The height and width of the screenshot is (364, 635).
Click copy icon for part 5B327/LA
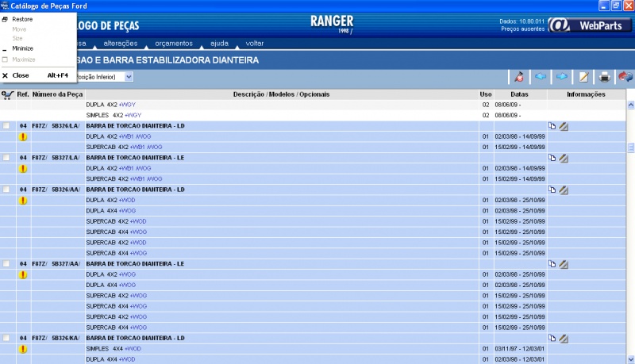pyautogui.click(x=552, y=158)
